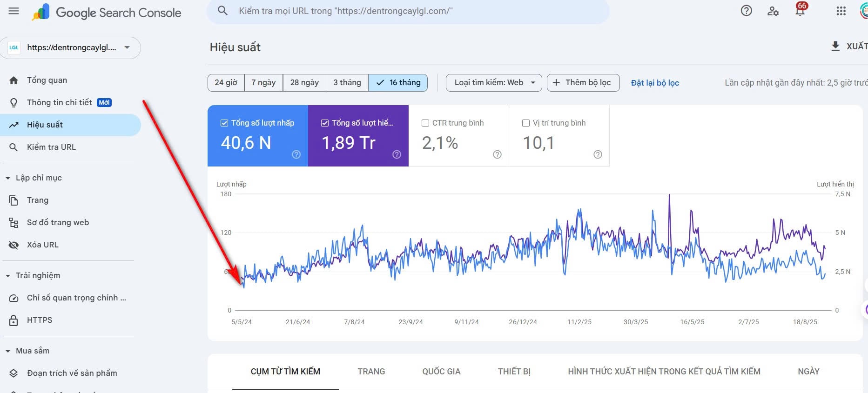Open the Loại tìm kiếm: Web dropdown

click(494, 83)
